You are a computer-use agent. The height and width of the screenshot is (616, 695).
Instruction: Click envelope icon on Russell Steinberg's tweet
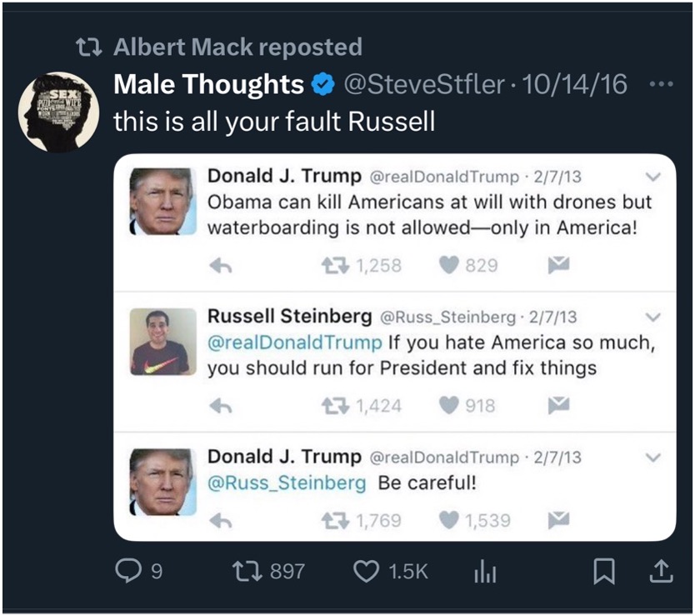pos(557,406)
